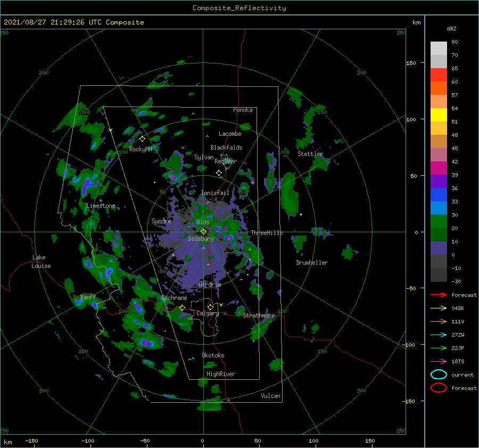Click the Lake Louise label

click(41, 262)
